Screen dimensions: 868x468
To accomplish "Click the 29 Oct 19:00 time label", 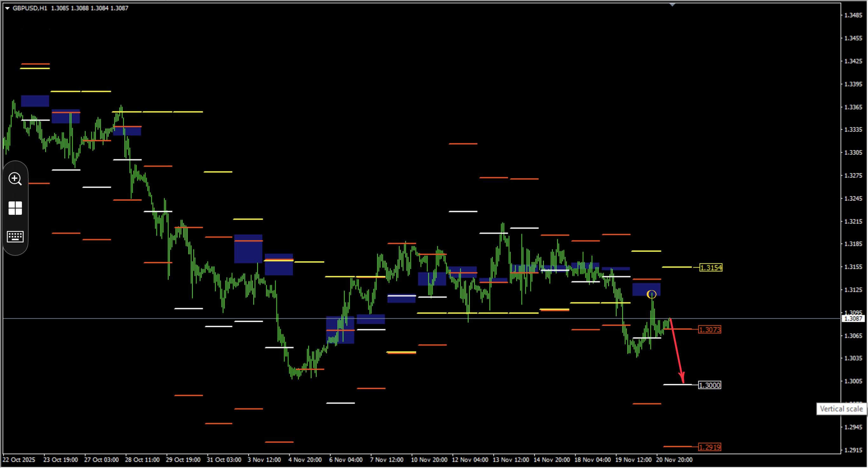I will [x=183, y=459].
